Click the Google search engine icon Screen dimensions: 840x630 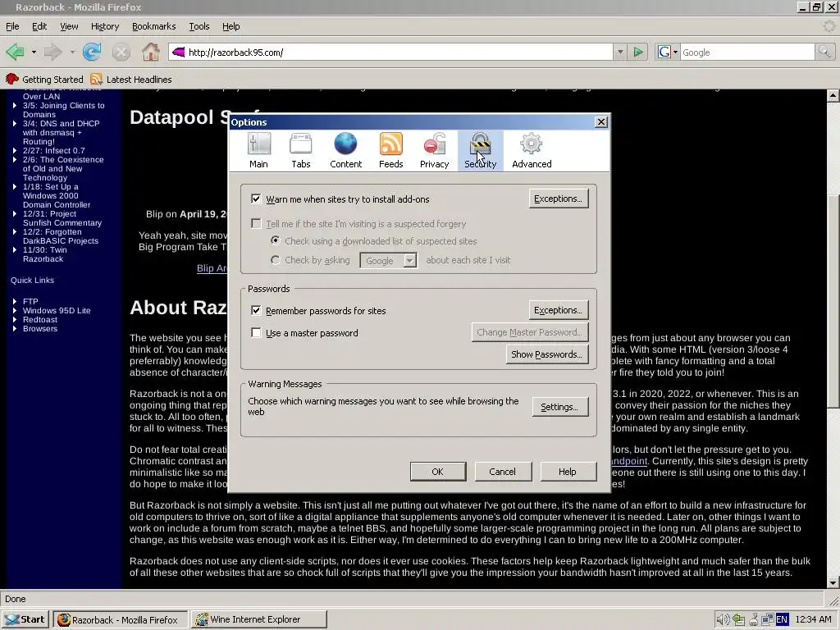(664, 52)
